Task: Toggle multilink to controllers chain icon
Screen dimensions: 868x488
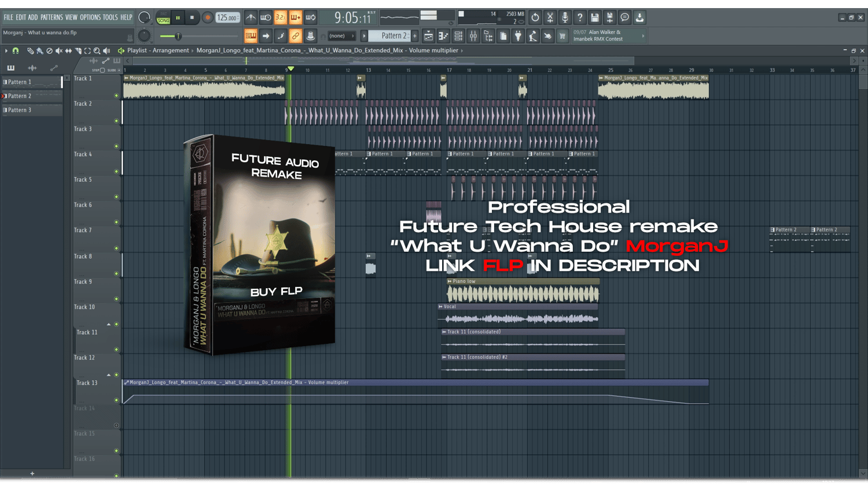Action: tap(296, 36)
